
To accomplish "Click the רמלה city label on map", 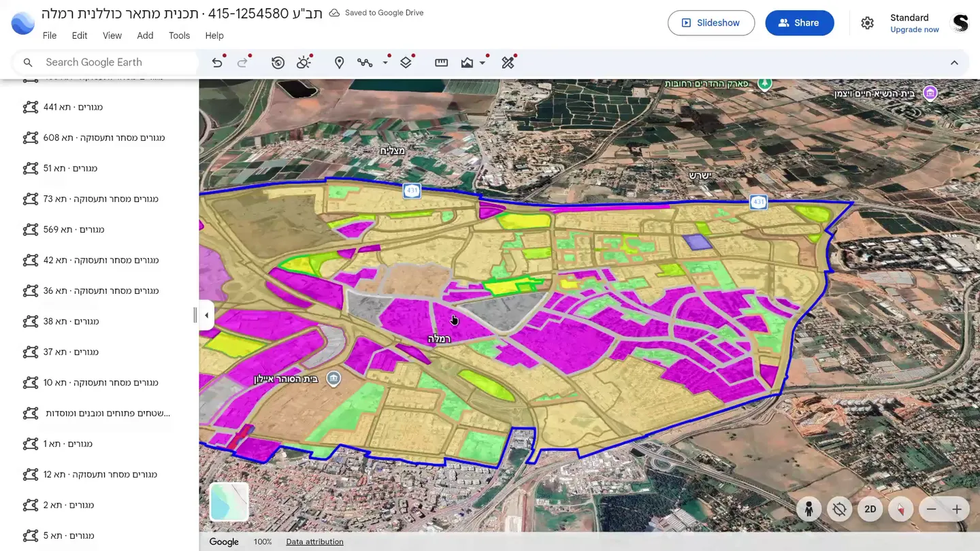I will coord(440,339).
